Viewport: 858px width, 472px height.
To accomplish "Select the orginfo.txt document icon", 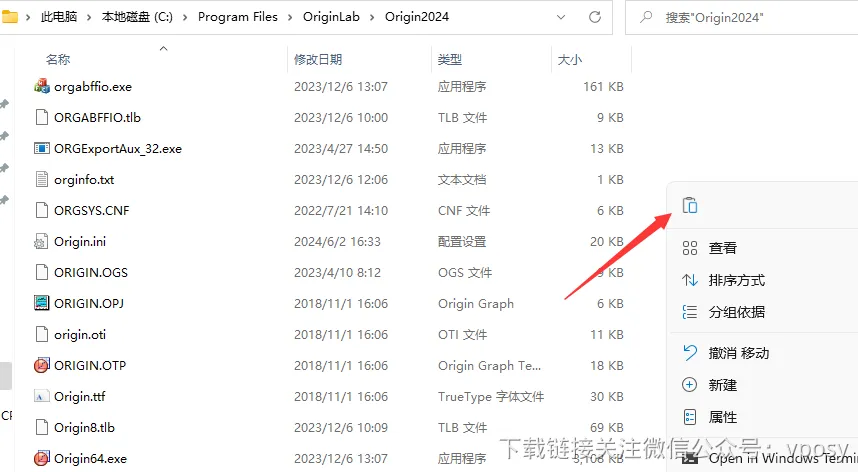I will [x=42, y=179].
